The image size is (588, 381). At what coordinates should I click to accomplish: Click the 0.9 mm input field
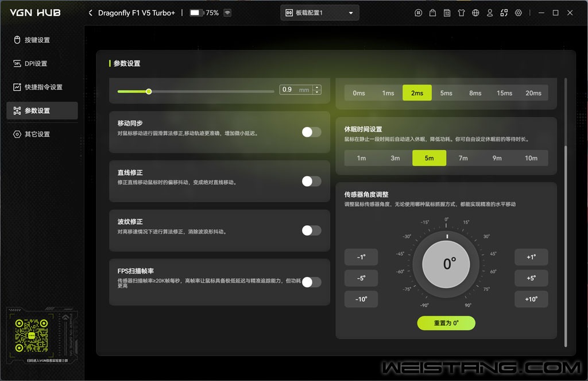[296, 90]
